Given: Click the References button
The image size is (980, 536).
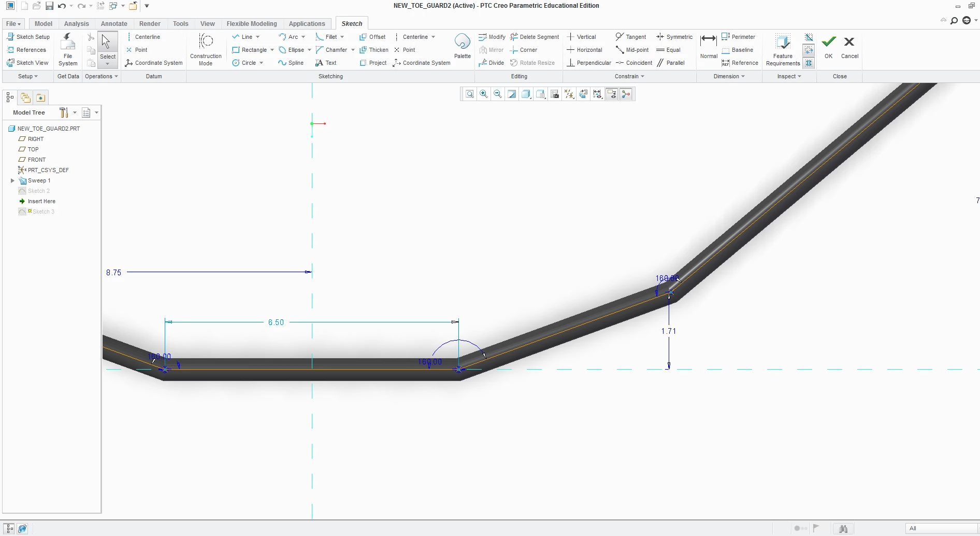Looking at the screenshot, I should click(x=26, y=50).
